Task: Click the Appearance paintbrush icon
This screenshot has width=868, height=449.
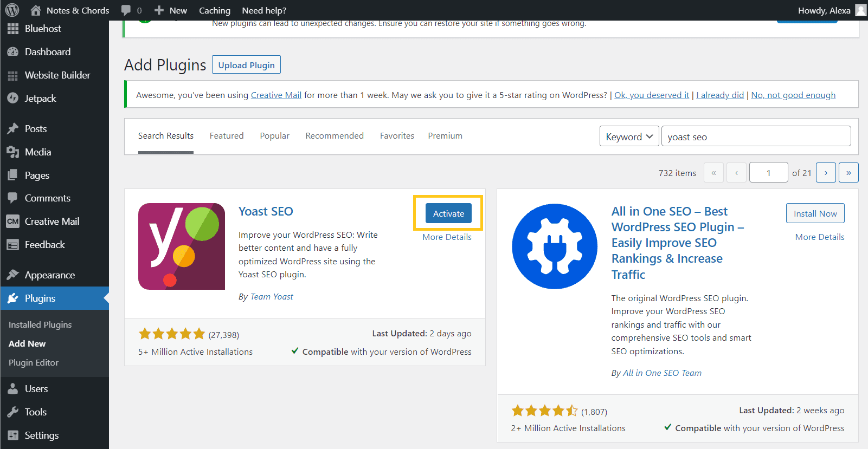Action: pos(13,275)
